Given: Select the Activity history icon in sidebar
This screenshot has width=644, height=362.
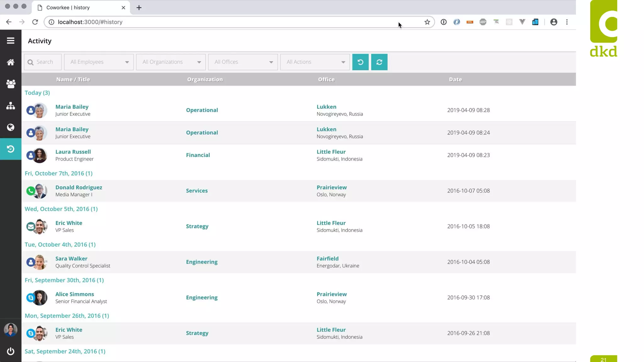Looking at the screenshot, I should 11,149.
